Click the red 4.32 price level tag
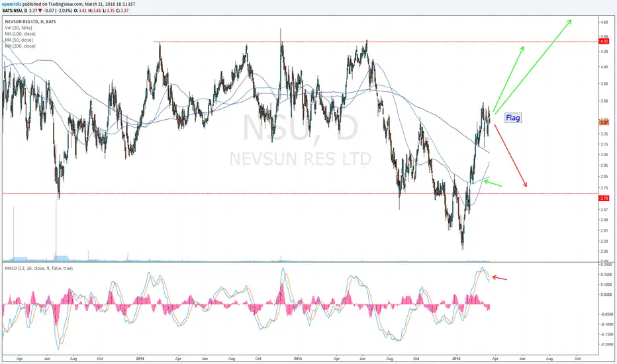The image size is (617, 364). point(604,41)
